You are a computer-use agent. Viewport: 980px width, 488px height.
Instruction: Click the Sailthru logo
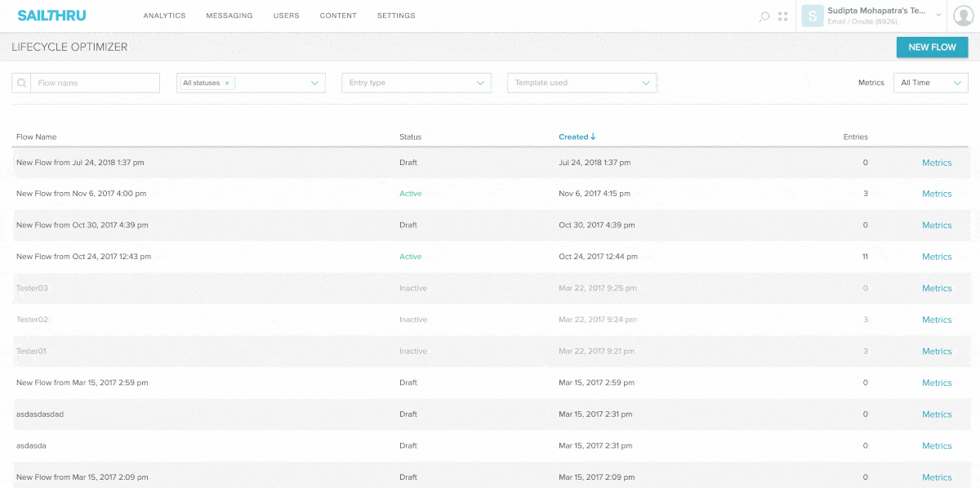point(51,16)
